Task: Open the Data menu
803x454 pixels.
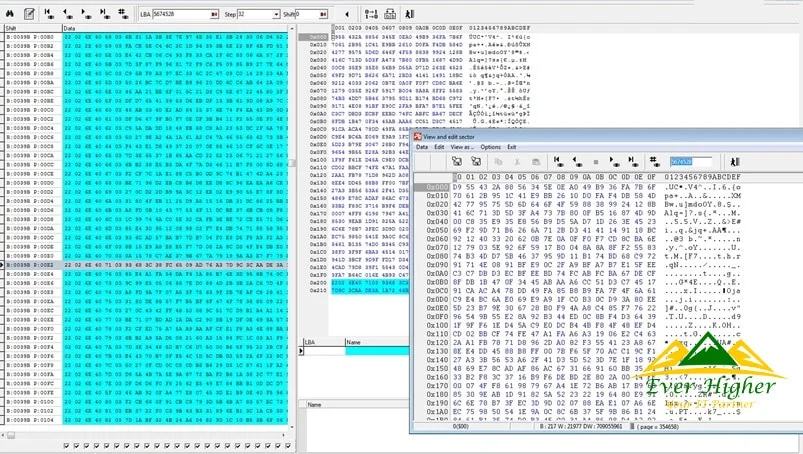Action: point(421,147)
